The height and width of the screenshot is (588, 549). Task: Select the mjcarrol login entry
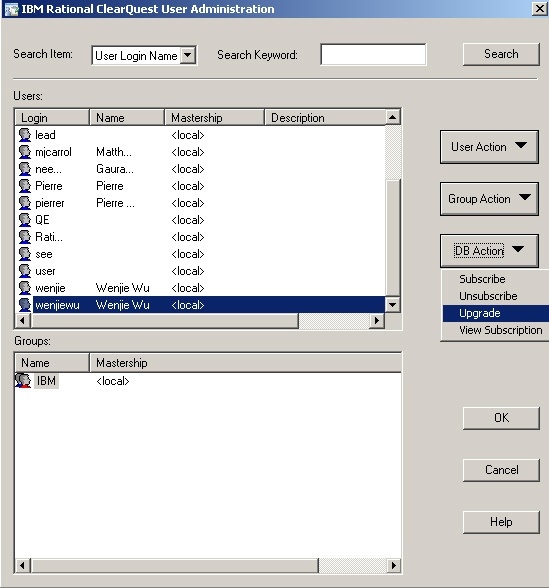point(53,152)
